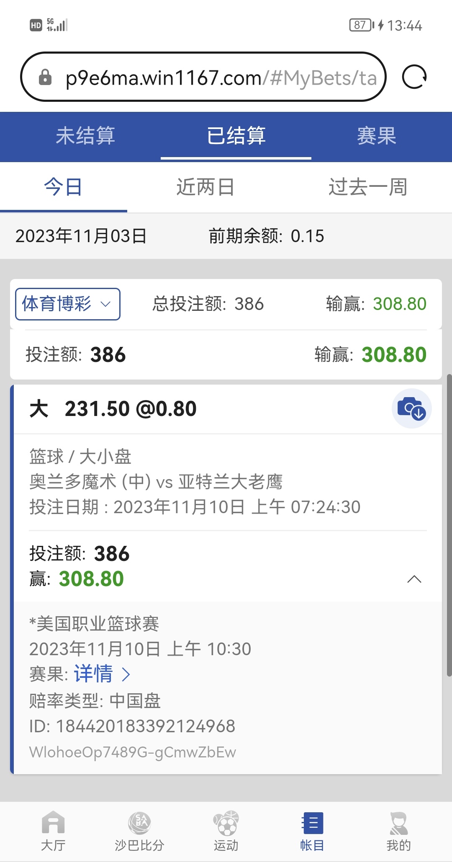This screenshot has height=868, width=452.
Task: Switch to 赛果 tab
Action: [377, 136]
